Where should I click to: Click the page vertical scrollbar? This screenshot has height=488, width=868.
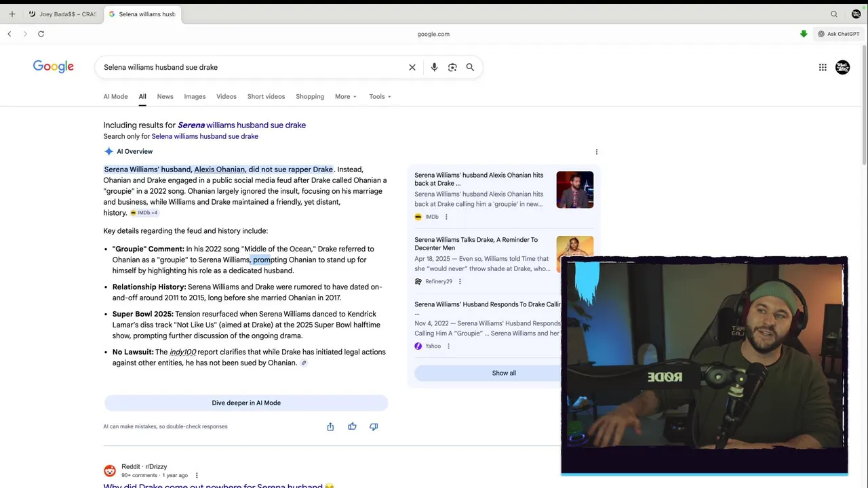[864, 105]
